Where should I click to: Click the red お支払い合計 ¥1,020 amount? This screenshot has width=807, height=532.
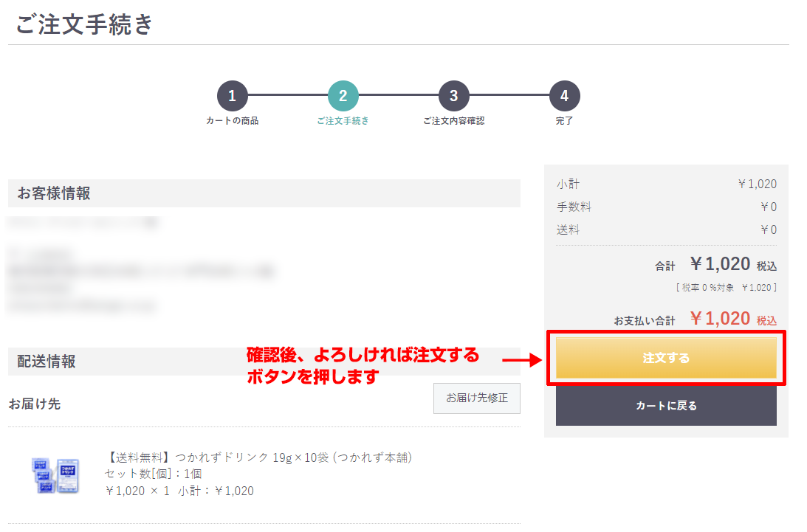tap(720, 319)
